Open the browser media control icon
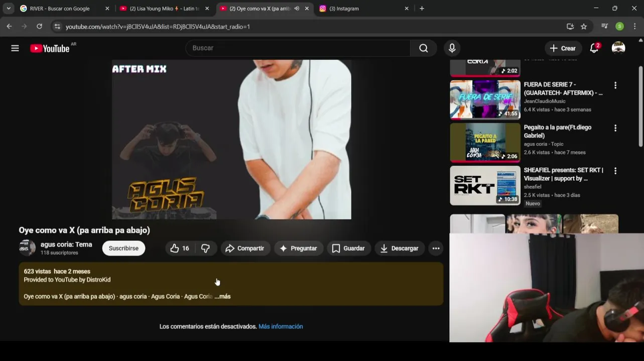Image resolution: width=644 pixels, height=361 pixels. coord(604,27)
